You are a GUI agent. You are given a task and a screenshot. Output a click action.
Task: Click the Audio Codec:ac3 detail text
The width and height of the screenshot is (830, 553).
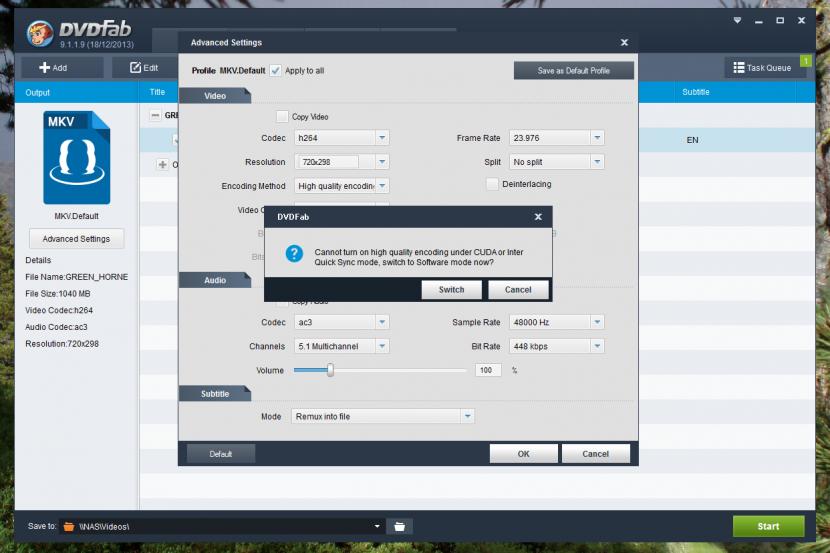pos(56,327)
